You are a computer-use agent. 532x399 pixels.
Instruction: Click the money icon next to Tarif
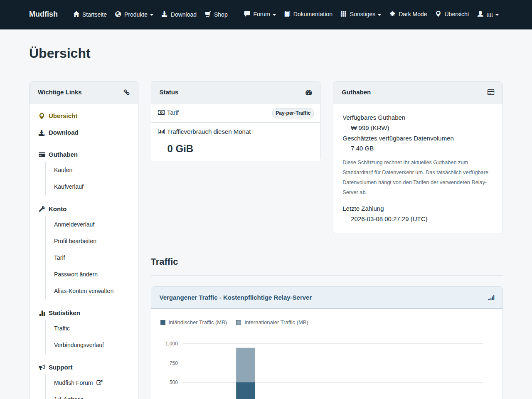point(161,113)
